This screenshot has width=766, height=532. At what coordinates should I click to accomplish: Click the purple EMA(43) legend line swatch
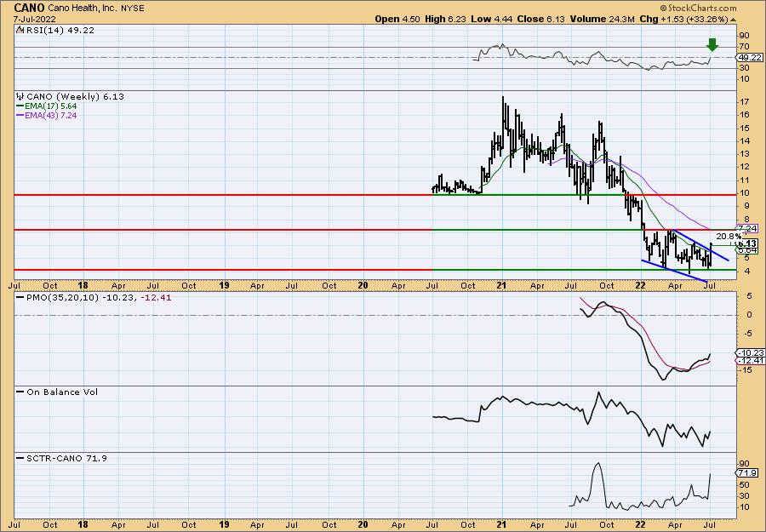pyautogui.click(x=20, y=116)
